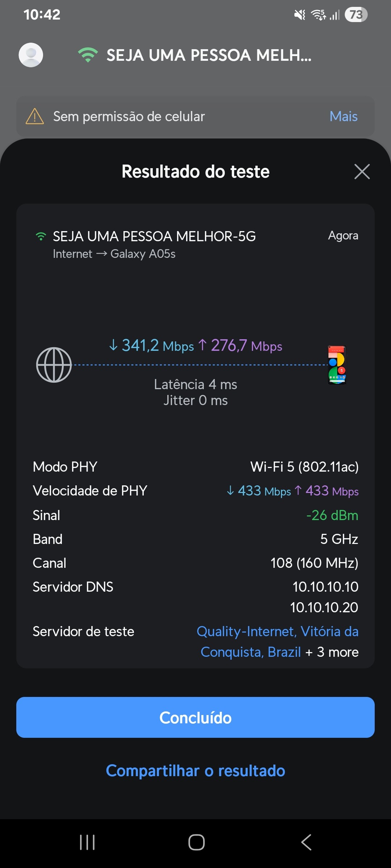Tap the Android recent apps button
This screenshot has height=868, width=391.
(87, 842)
